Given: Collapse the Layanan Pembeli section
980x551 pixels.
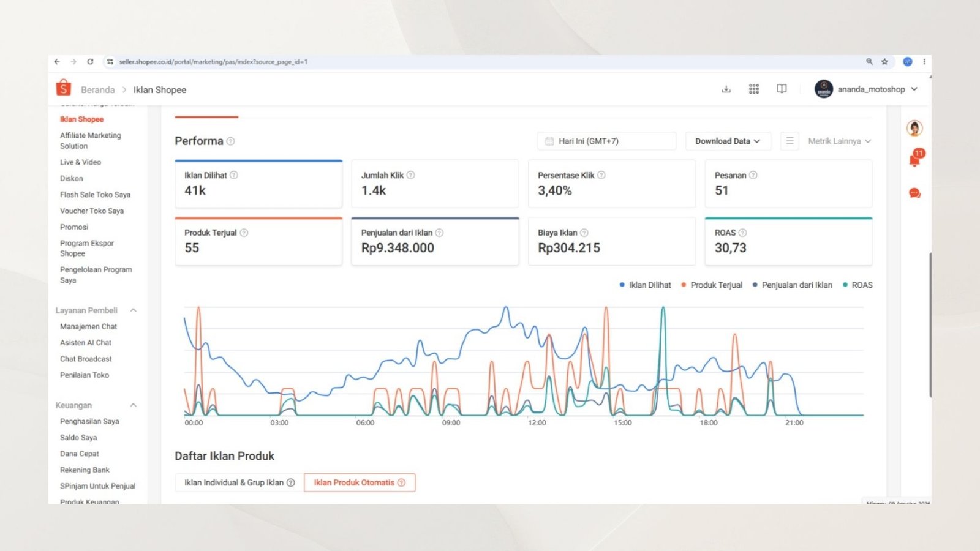Looking at the screenshot, I should (134, 310).
